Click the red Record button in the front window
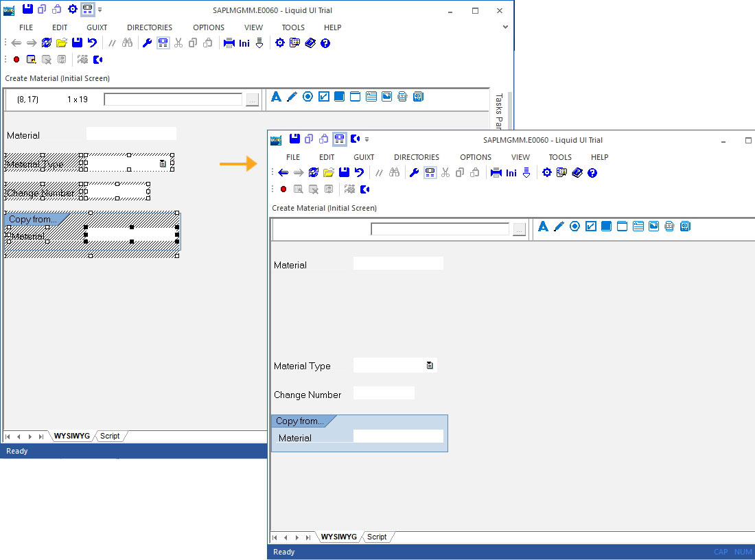This screenshot has width=755, height=560. [283, 189]
